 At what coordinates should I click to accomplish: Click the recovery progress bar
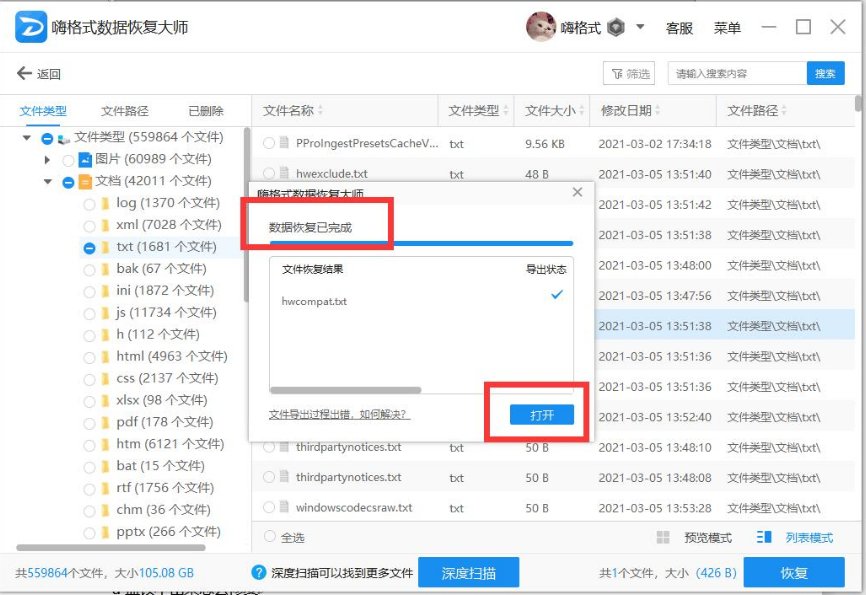pyautogui.click(x=421, y=243)
